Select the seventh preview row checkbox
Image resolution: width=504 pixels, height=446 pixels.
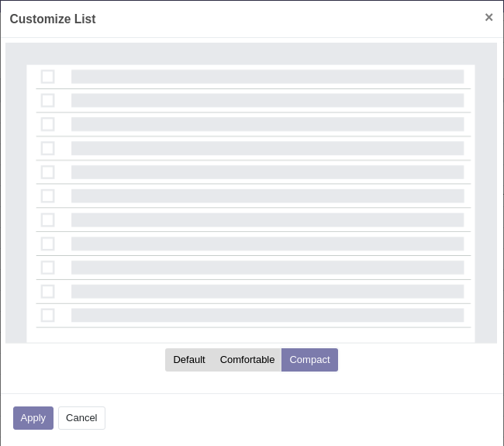point(48,220)
